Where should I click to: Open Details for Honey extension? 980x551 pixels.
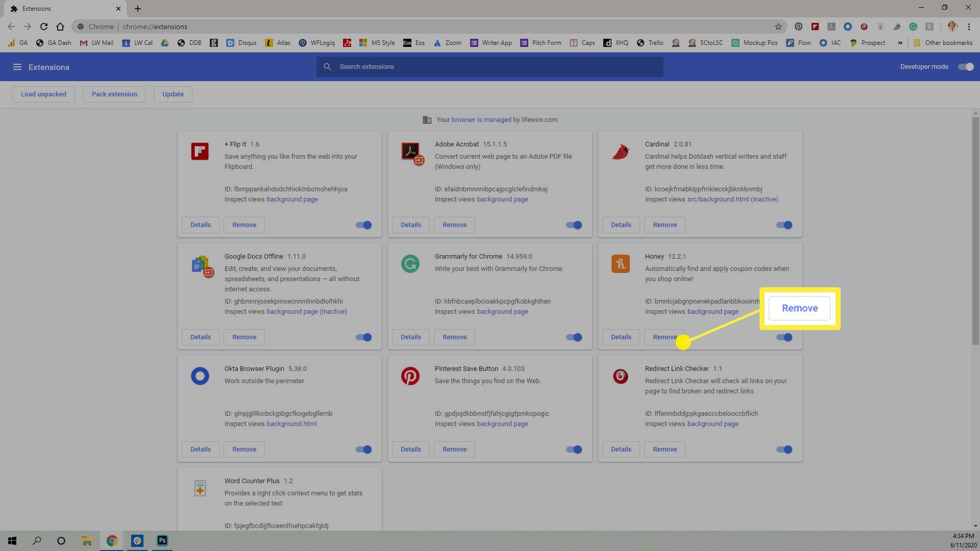coord(621,337)
